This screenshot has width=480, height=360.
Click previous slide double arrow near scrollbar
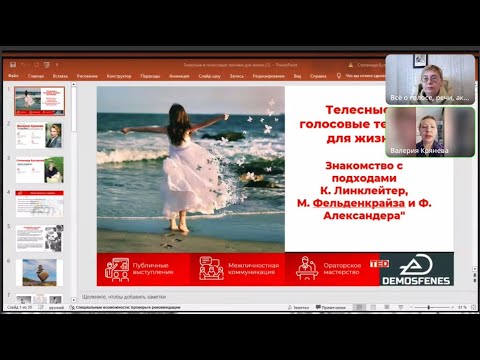(475, 275)
